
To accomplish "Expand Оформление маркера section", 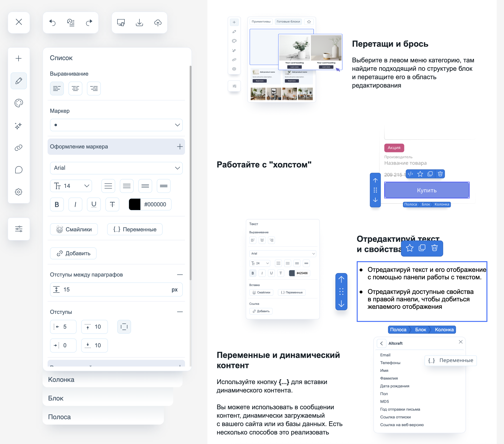I will coord(116,147).
